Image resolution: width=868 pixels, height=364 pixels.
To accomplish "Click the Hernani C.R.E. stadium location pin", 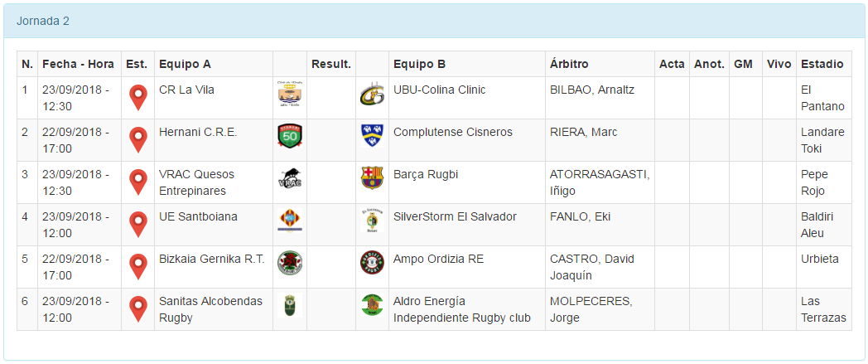I will [137, 138].
